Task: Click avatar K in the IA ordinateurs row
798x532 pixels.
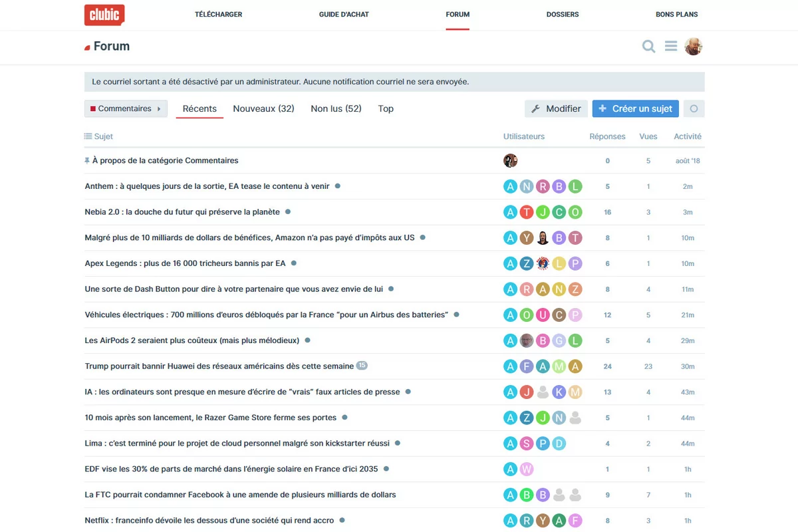Action: tap(559, 392)
